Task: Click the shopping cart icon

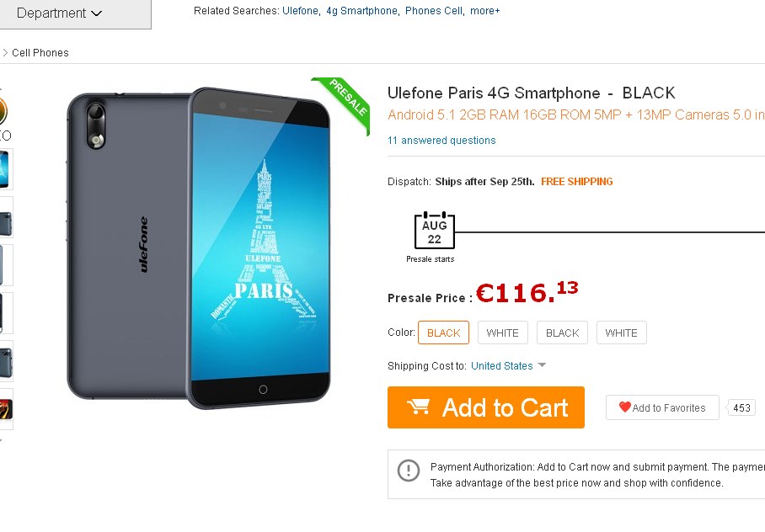Action: click(419, 407)
